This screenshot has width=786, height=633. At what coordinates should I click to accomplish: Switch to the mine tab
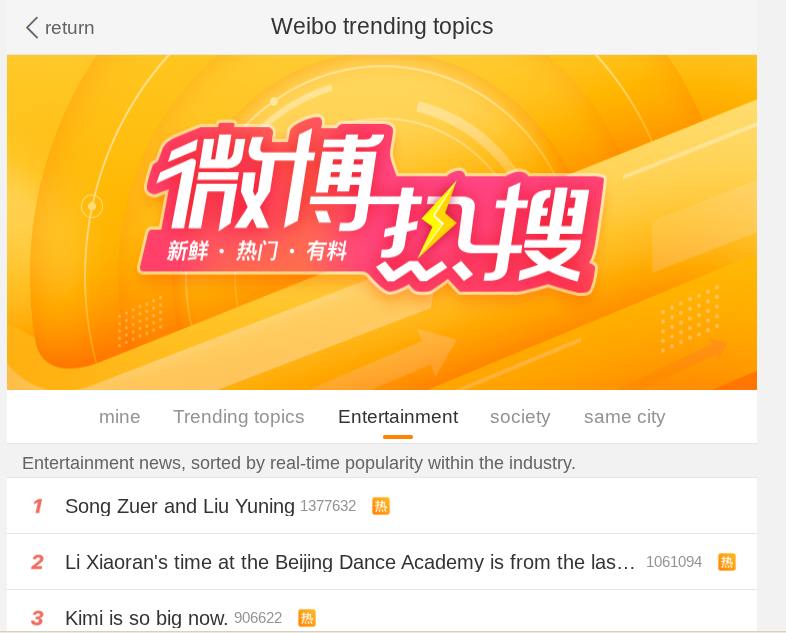coord(119,417)
